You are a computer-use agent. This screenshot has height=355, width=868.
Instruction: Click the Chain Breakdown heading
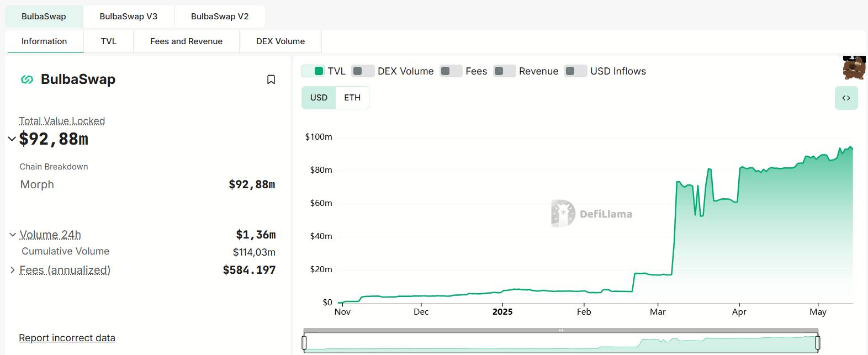54,167
